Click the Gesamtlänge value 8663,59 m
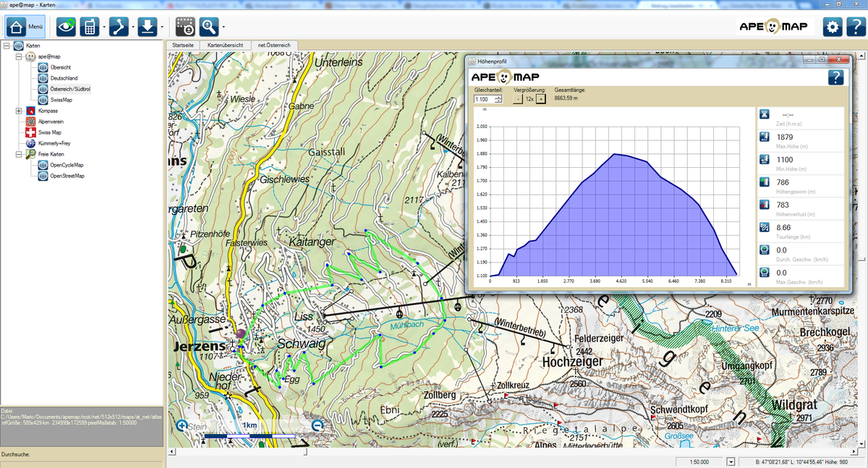 [566, 98]
